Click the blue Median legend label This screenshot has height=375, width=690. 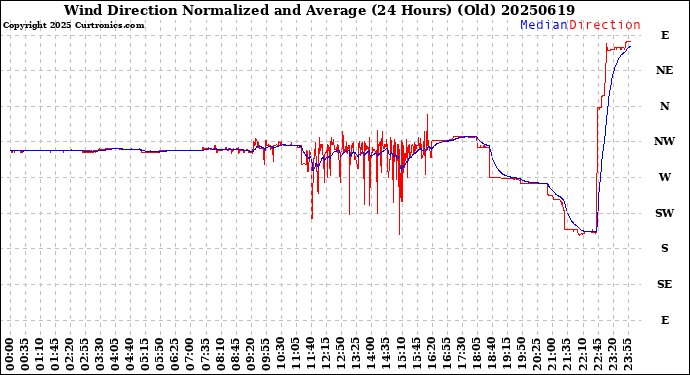(x=544, y=25)
